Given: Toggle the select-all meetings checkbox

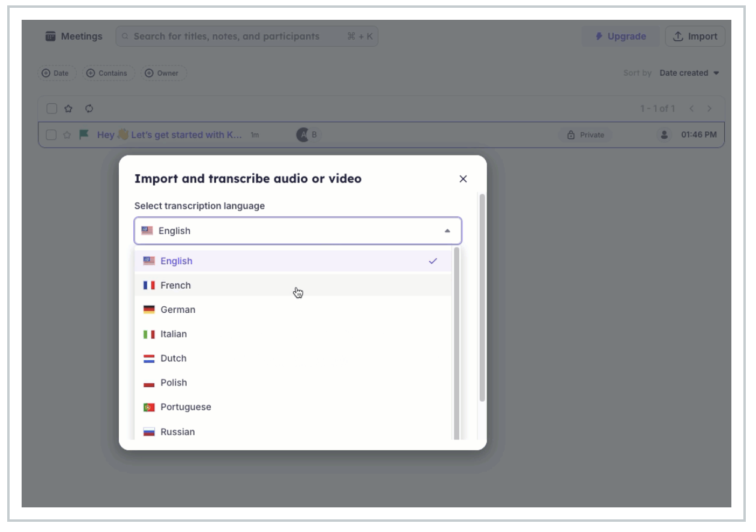Looking at the screenshot, I should [52, 109].
